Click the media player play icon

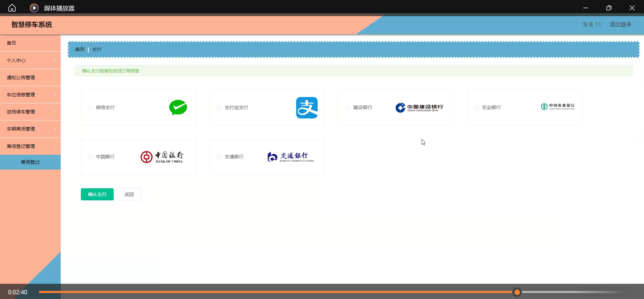34,8
